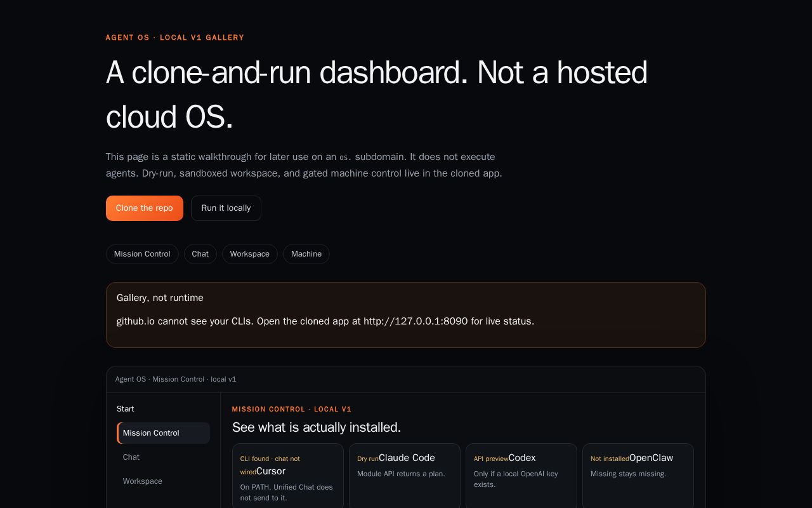Image resolution: width=812 pixels, height=508 pixels.
Task: Click the 'Agent OS · Mission Control · local v1' title bar
Action: [406, 380]
